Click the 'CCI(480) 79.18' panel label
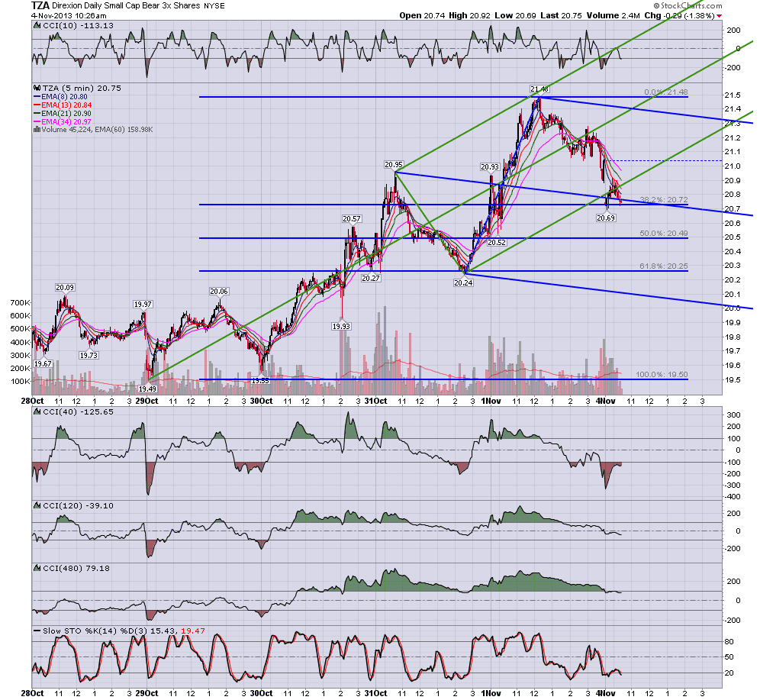The image size is (760, 700). [76, 568]
